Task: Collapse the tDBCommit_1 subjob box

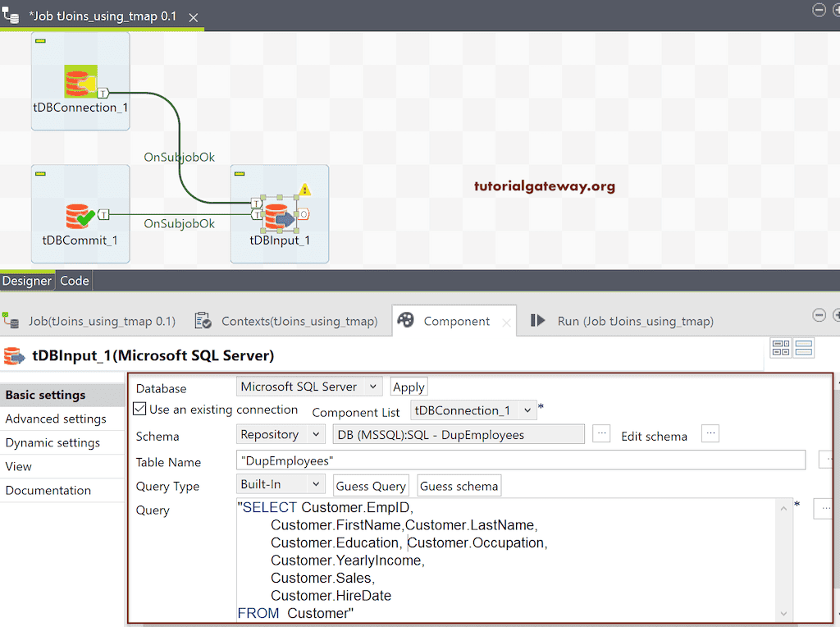Action: point(41,173)
